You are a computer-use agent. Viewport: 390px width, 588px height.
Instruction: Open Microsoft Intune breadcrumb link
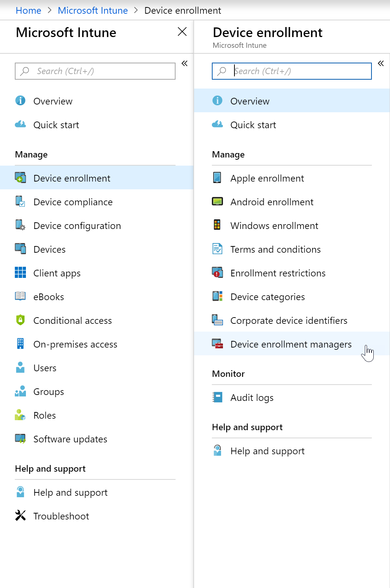[93, 10]
